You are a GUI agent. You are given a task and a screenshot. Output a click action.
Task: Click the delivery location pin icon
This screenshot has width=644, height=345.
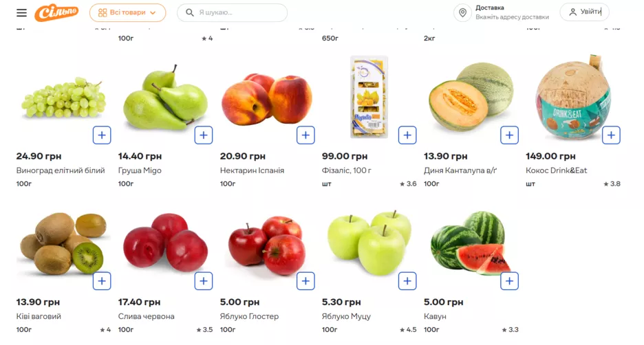pyautogui.click(x=462, y=13)
